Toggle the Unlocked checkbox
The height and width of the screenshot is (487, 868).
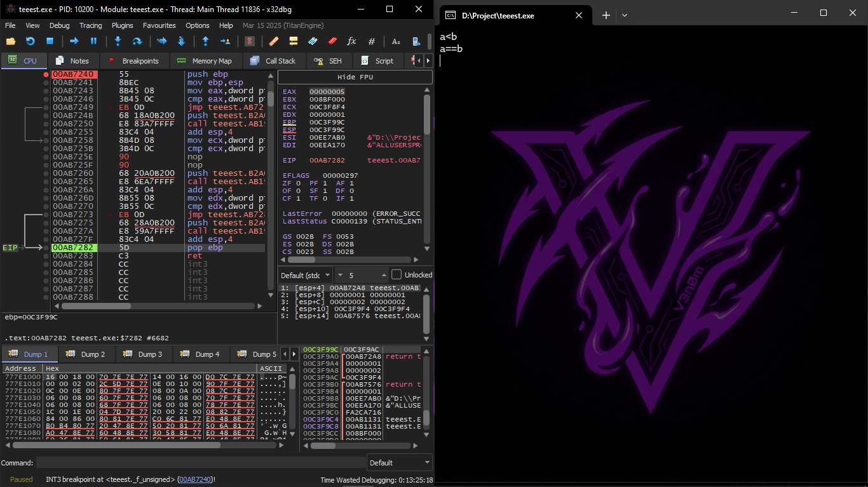397,275
